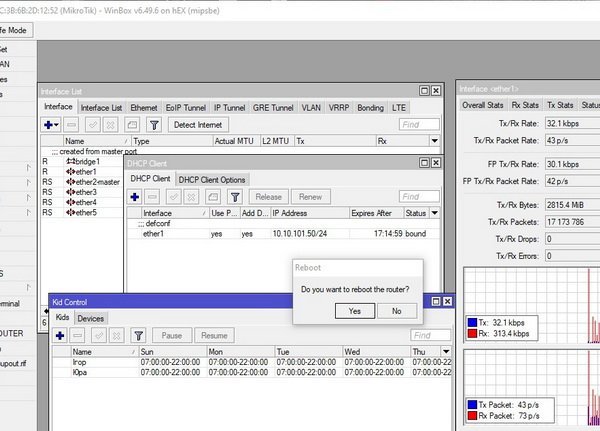This screenshot has width=600, height=431.
Task: Click No in the Reboot dialog
Action: 396,311
